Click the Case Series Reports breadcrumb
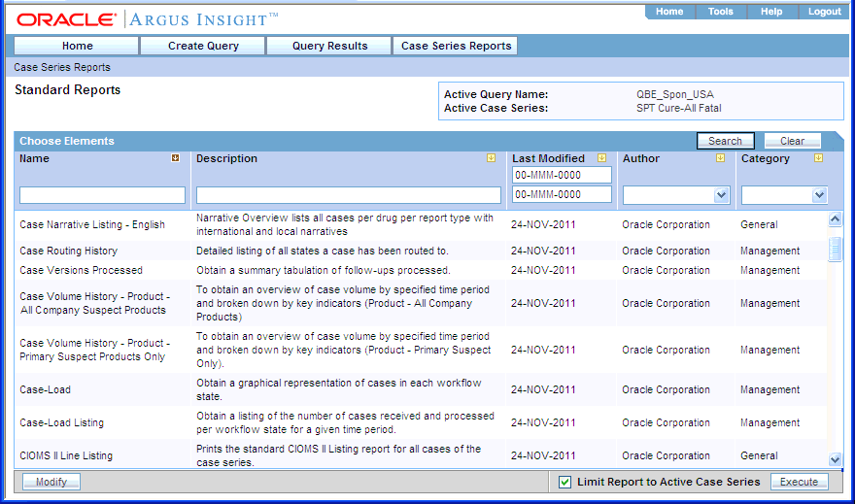Image resolution: width=855 pixels, height=504 pixels. pos(62,67)
